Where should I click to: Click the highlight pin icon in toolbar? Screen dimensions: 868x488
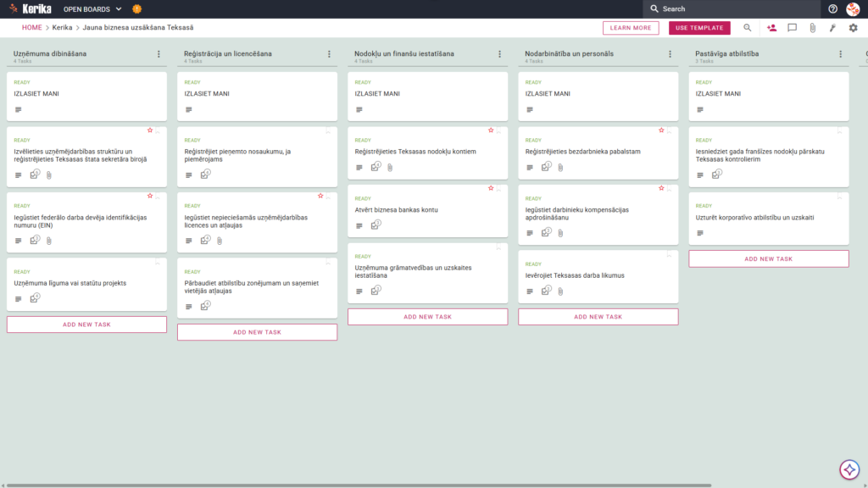[x=832, y=28]
